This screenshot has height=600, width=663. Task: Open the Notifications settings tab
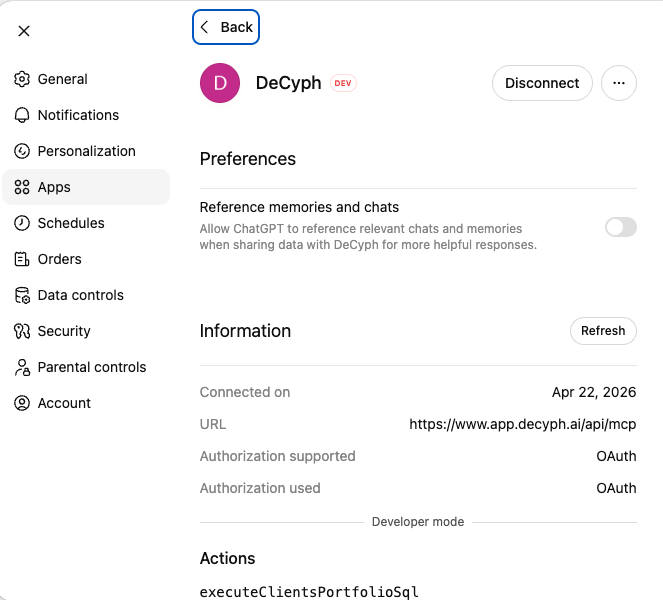pos(86,115)
